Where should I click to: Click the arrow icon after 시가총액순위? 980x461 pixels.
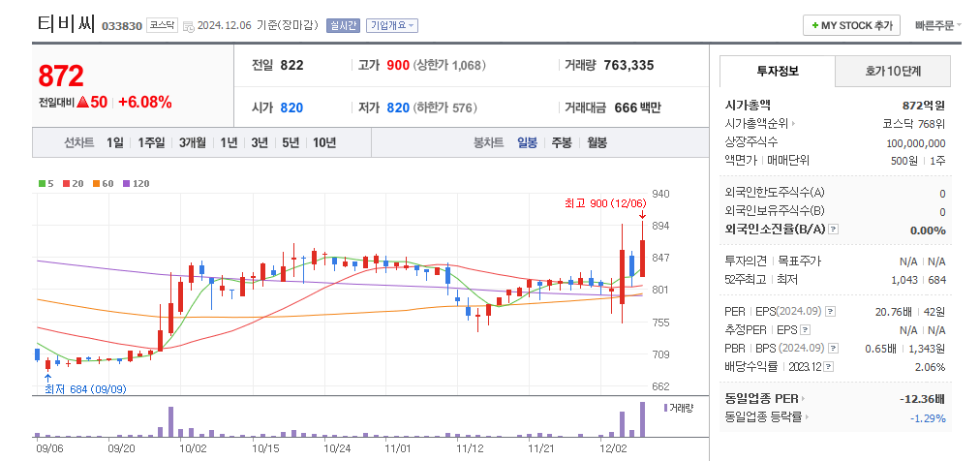point(794,124)
